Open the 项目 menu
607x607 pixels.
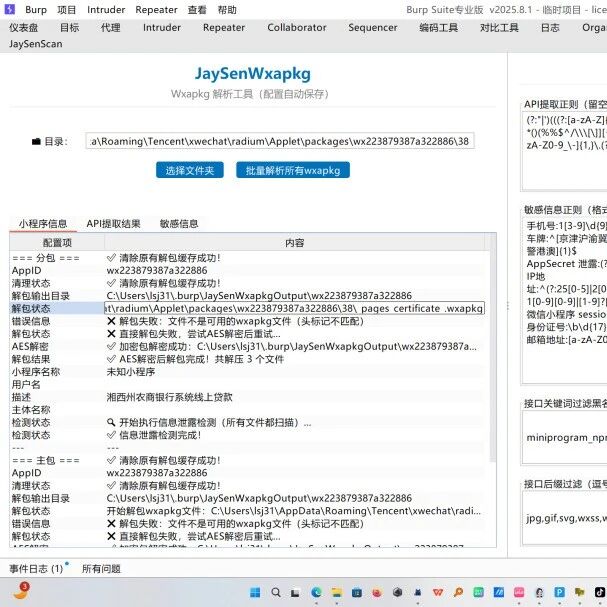pos(67,10)
